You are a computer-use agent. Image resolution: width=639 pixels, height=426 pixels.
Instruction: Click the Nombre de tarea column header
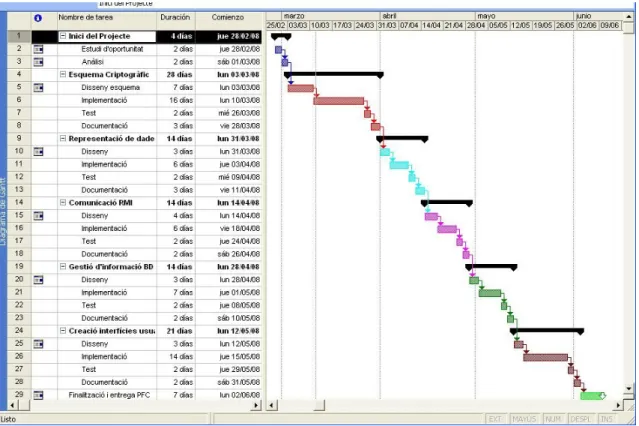coord(107,20)
